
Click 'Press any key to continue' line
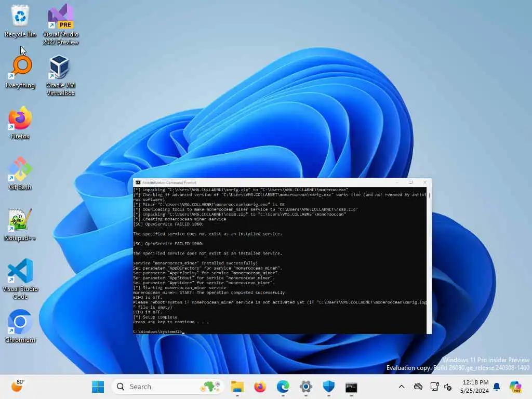pyautogui.click(x=171, y=322)
